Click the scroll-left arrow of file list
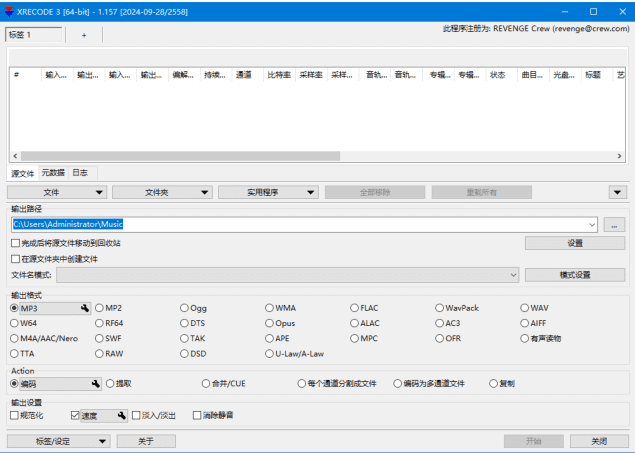Screen dimensions: 635x453 pyautogui.click(x=15, y=156)
